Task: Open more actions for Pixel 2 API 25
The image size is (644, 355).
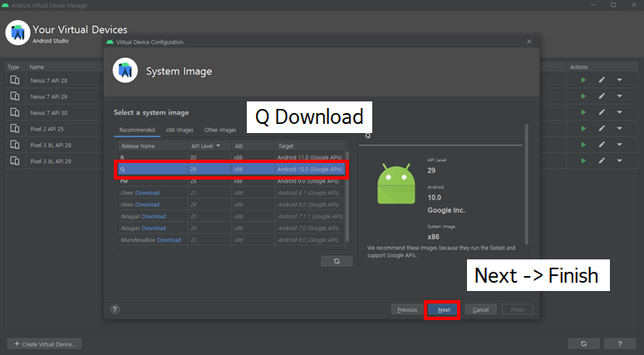Action: click(619, 129)
